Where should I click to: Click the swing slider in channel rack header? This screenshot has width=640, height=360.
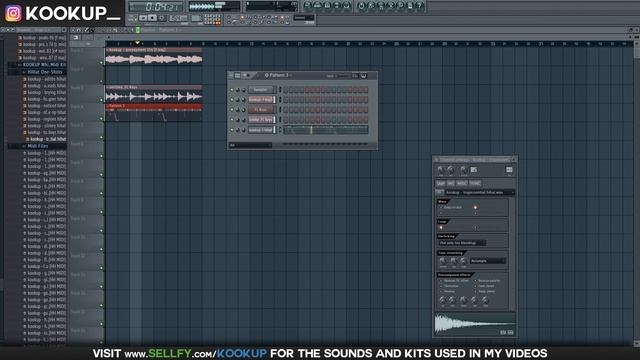point(342,76)
